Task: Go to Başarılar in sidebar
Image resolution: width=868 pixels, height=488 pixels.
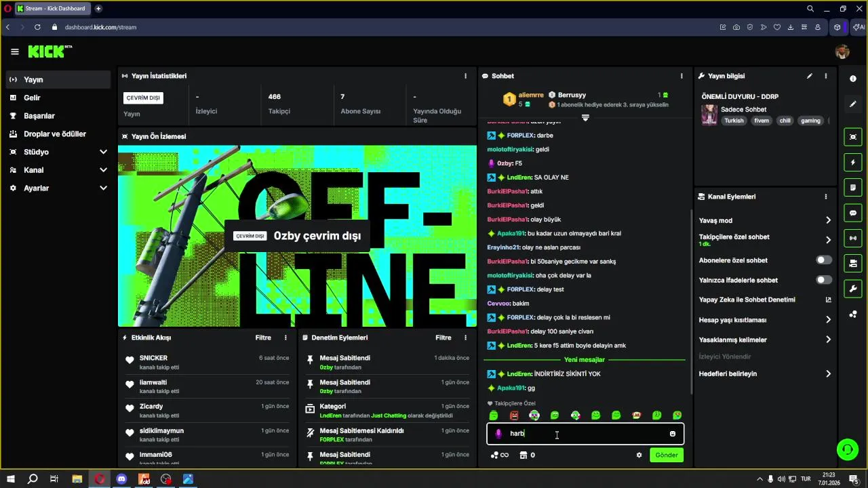Action: click(58, 116)
